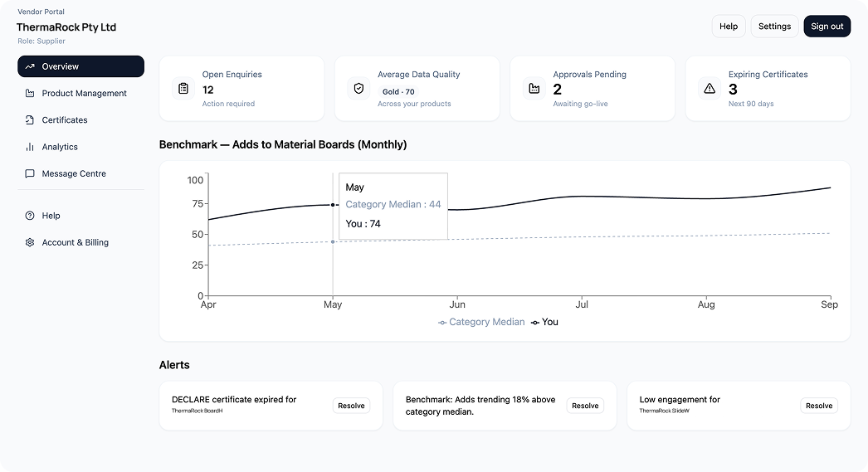Open Settings from the top bar
The height and width of the screenshot is (472, 868).
(x=774, y=27)
